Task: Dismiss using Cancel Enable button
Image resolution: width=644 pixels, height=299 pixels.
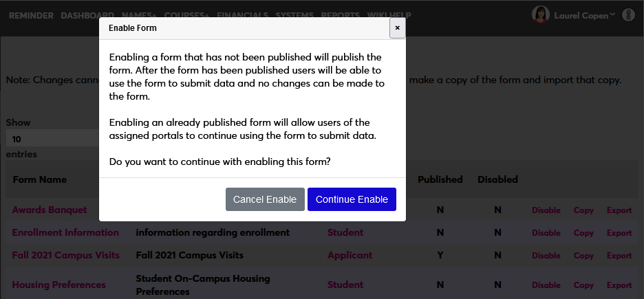Action: [265, 199]
